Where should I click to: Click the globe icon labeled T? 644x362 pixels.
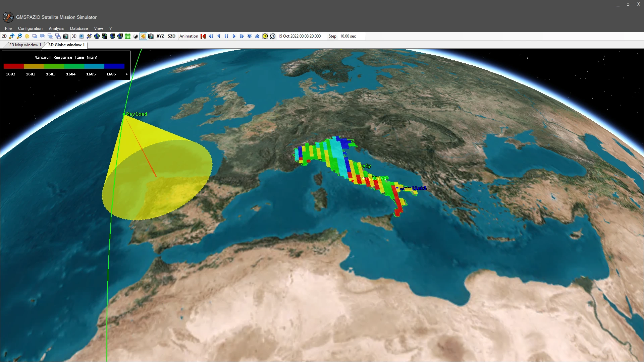point(112,36)
